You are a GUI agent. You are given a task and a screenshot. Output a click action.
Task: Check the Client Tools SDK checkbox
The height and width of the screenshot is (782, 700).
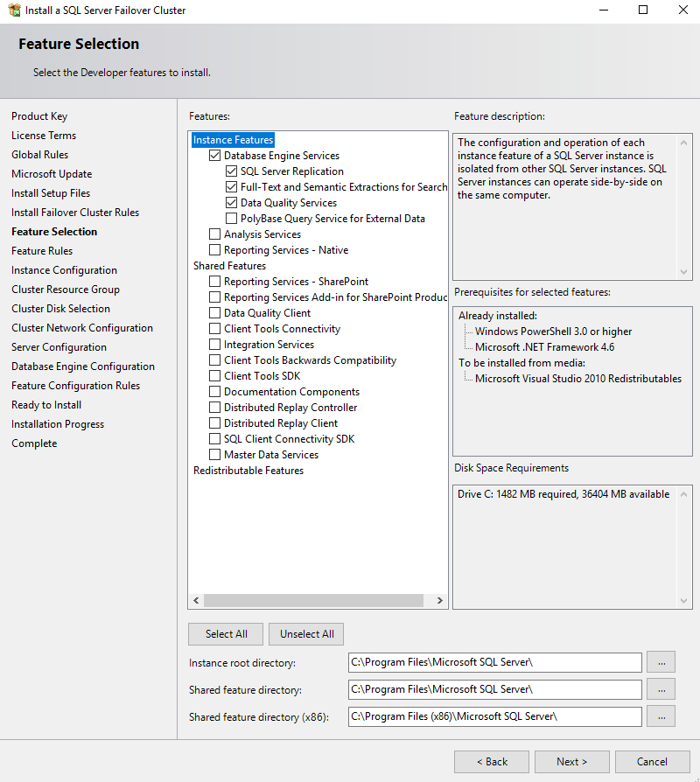214,375
